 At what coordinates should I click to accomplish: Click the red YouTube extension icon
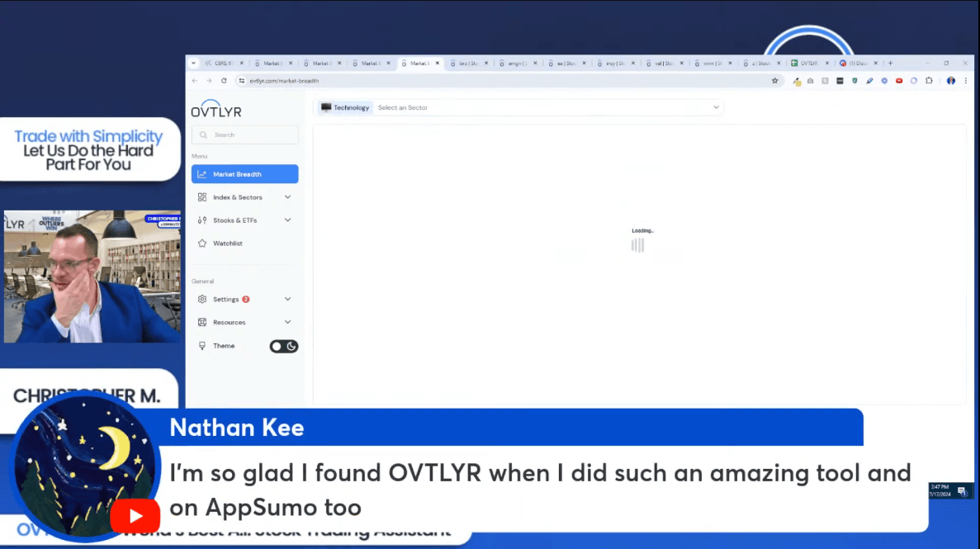899,81
